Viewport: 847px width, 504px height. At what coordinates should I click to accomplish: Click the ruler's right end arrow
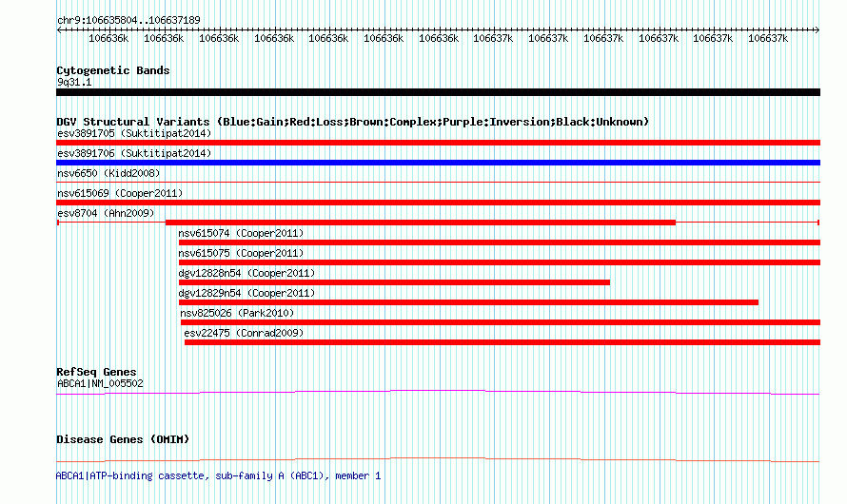click(817, 30)
